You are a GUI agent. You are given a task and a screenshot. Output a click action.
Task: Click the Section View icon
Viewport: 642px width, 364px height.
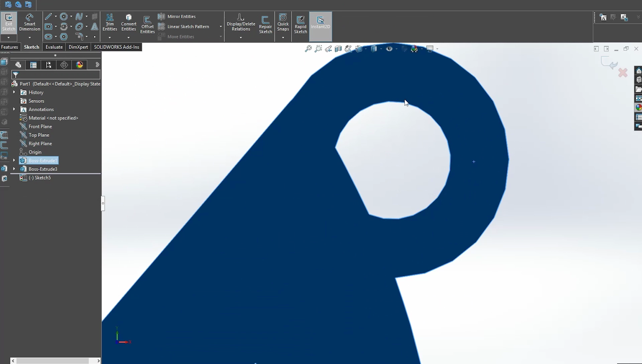[338, 49]
